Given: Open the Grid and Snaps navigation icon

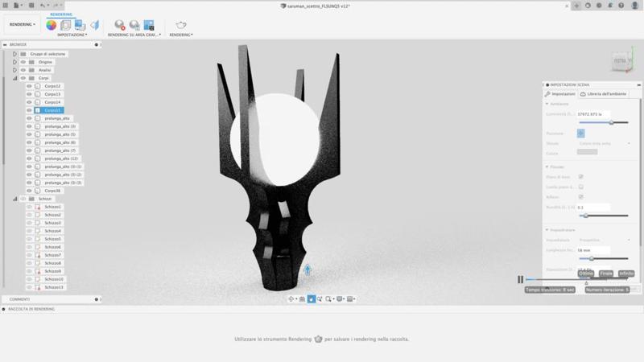Looking at the screenshot, I should [350, 299].
